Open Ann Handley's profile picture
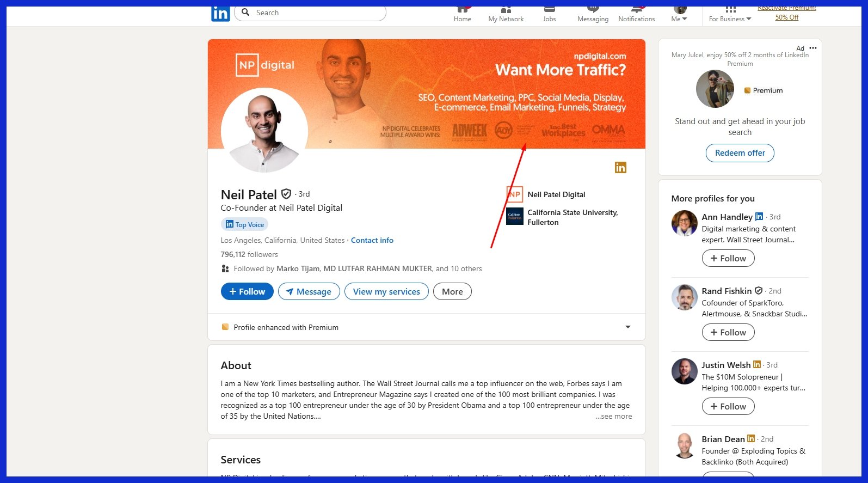Screen dimensions: 868x483 coord(685,223)
